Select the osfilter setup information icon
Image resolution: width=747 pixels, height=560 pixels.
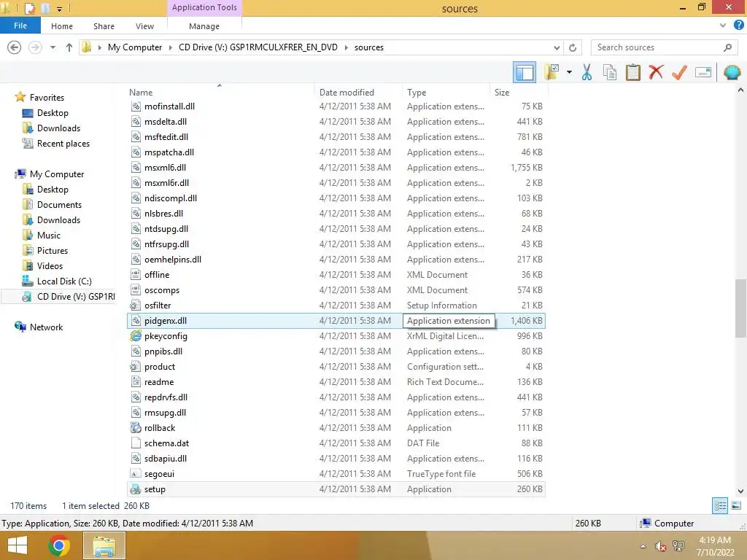[136, 306]
